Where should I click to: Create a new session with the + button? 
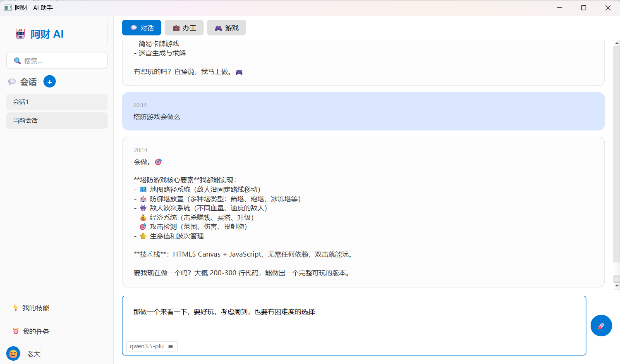pos(50,81)
